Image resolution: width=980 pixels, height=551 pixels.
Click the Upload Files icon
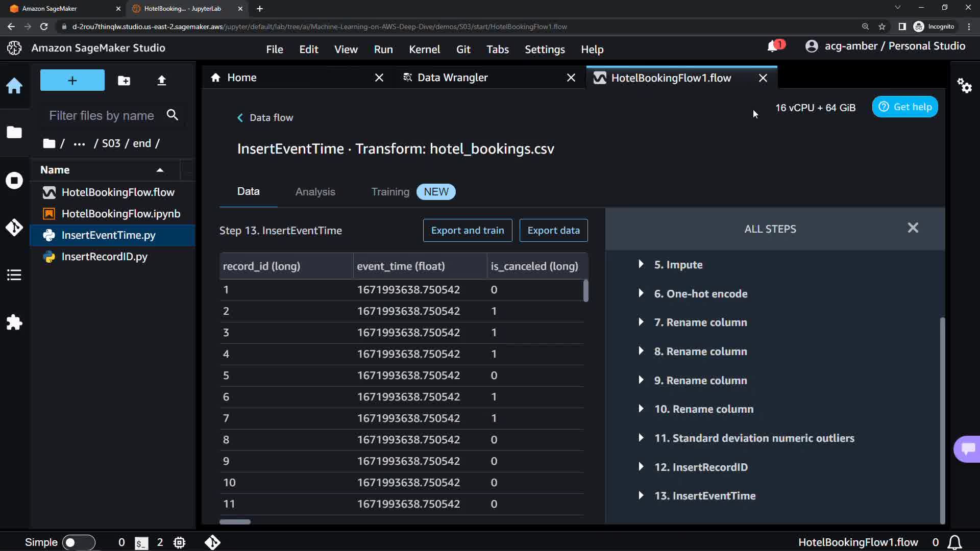tap(161, 81)
